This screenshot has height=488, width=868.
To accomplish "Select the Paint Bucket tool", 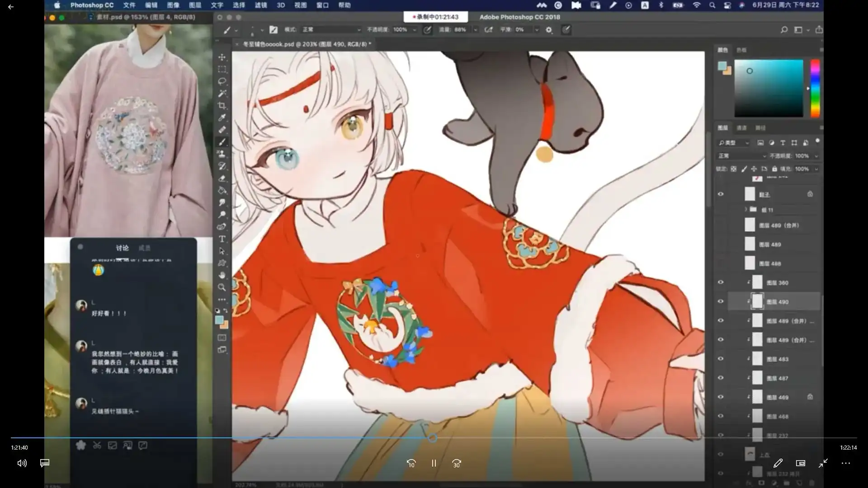I will coord(222,191).
